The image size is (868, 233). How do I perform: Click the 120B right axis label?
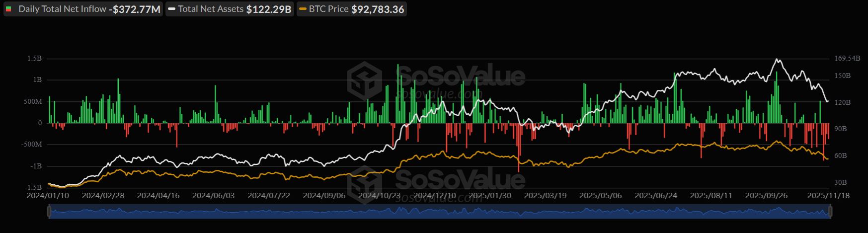843,102
